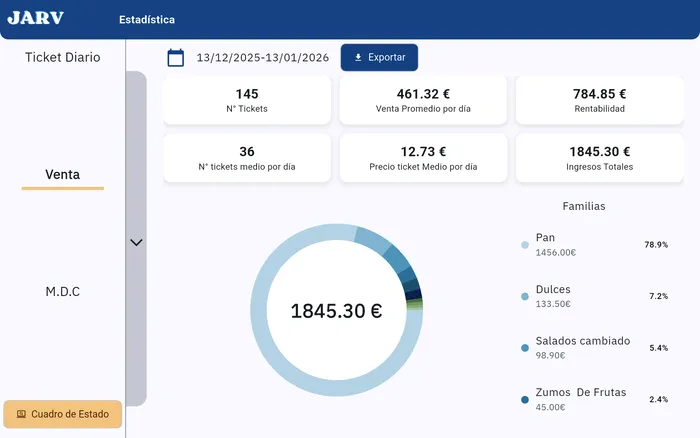This screenshot has width=700, height=438.
Task: Switch to the Venta section
Action: pos(63,175)
